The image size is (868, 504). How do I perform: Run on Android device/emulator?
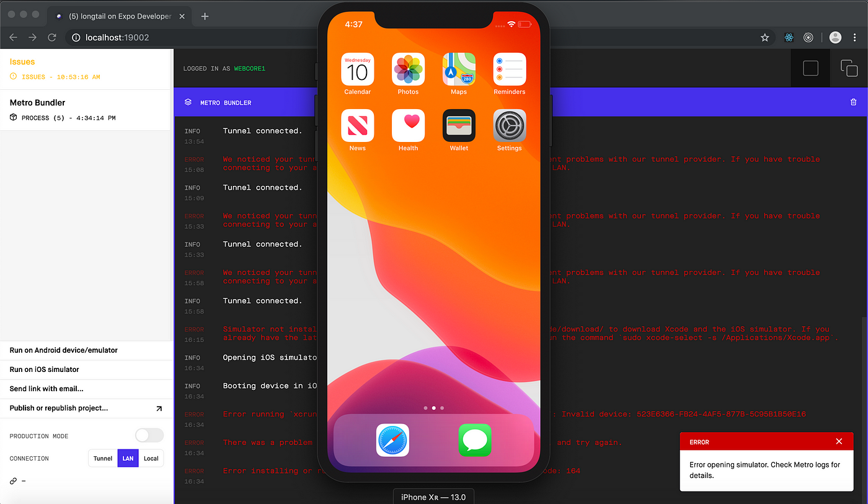click(86, 350)
